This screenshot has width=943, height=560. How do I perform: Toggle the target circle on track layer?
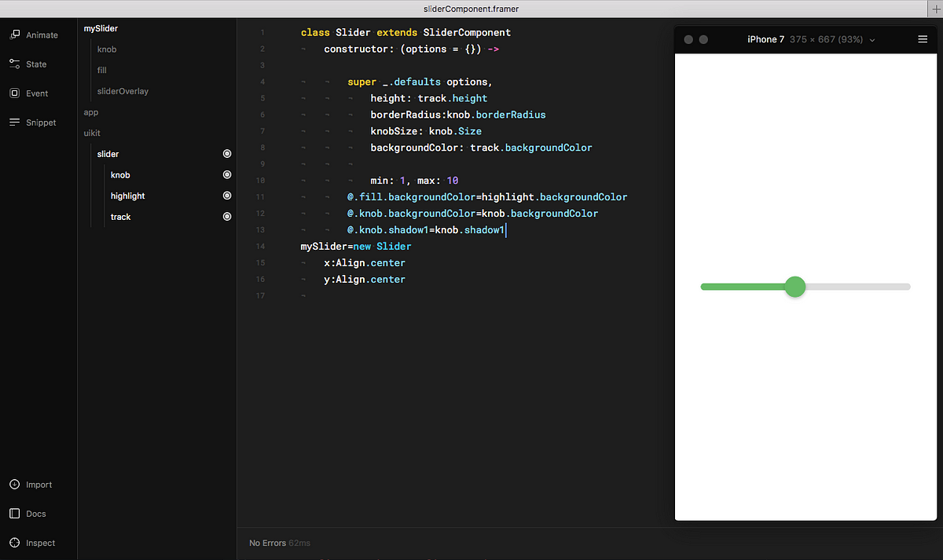(227, 217)
